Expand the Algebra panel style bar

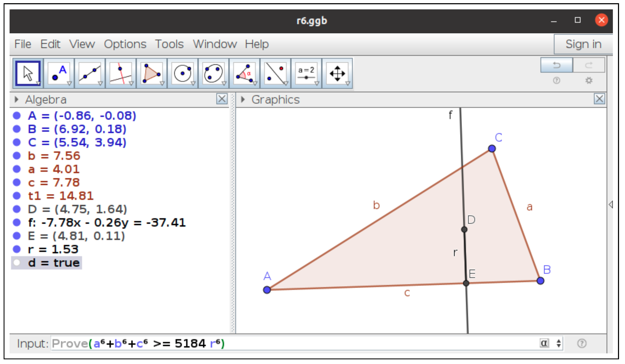(16, 100)
